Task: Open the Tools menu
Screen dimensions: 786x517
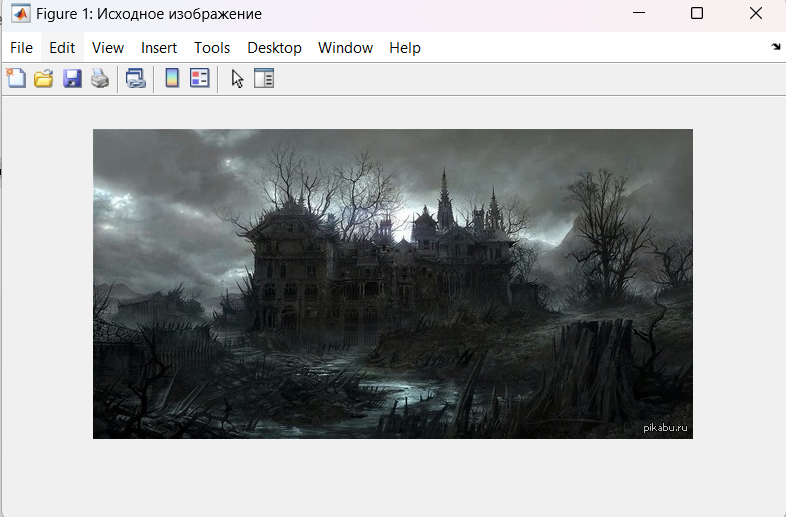Action: pyautogui.click(x=212, y=48)
